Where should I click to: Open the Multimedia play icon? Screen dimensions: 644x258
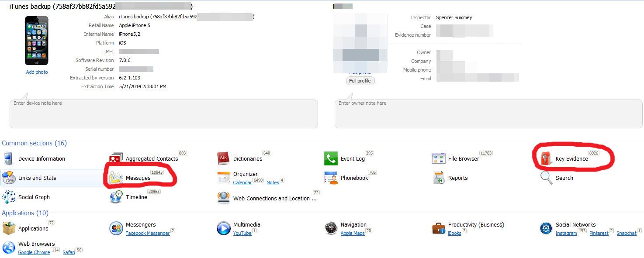click(x=223, y=228)
